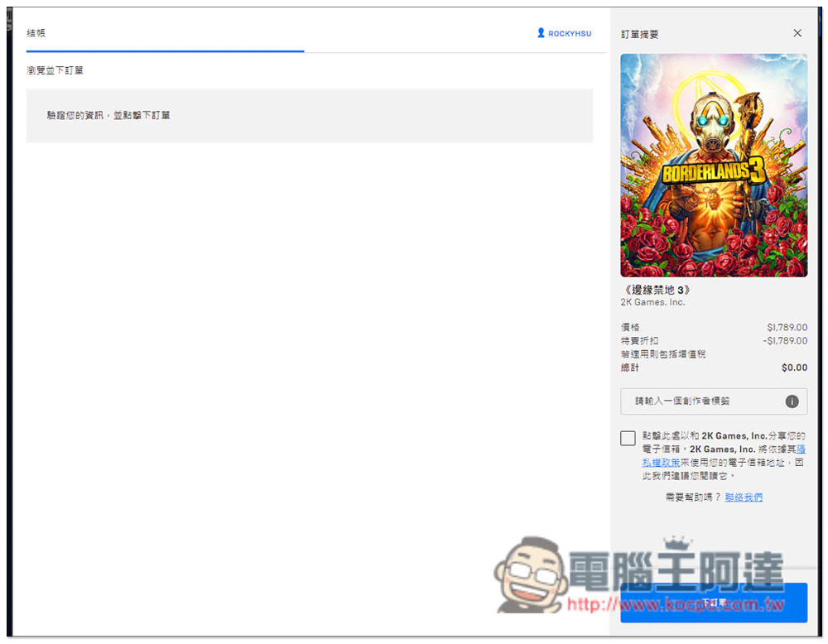Click the price value $1,789.00

(787, 327)
